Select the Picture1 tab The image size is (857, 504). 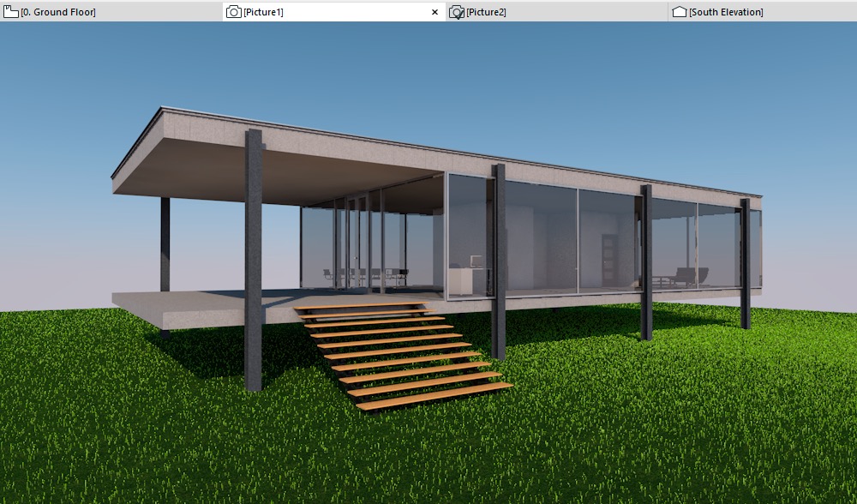[334, 11]
